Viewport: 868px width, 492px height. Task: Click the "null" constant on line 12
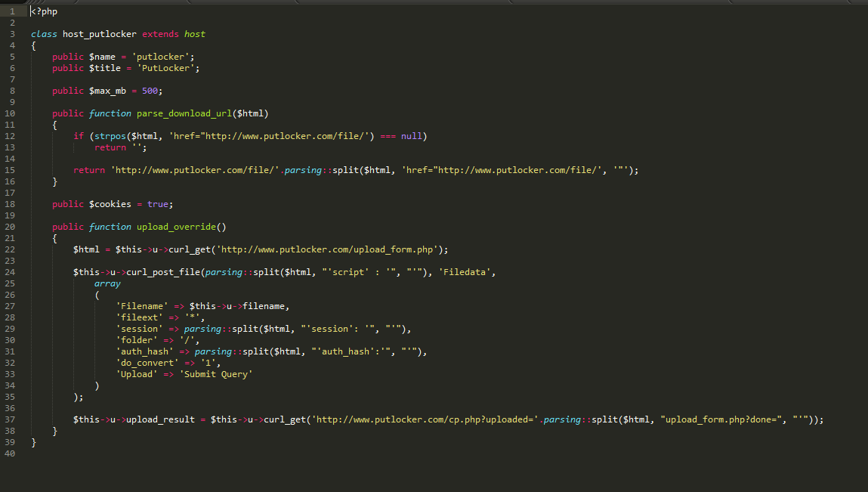click(x=411, y=136)
